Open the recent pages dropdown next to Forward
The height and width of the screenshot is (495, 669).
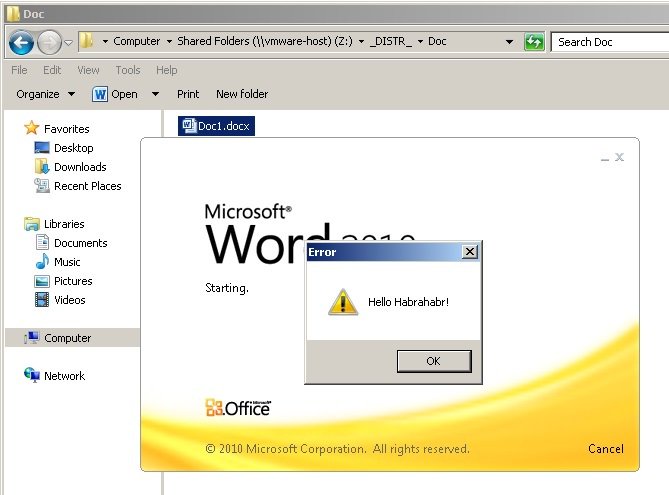click(x=68, y=42)
